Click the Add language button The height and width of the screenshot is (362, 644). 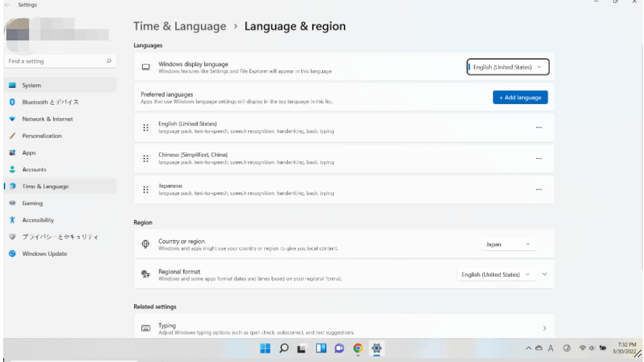pyautogui.click(x=520, y=97)
